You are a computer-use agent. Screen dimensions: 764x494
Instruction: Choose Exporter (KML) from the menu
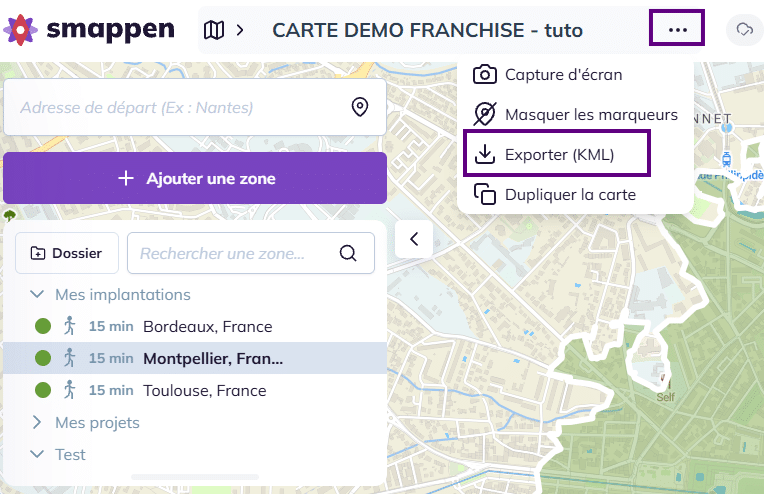pos(558,154)
